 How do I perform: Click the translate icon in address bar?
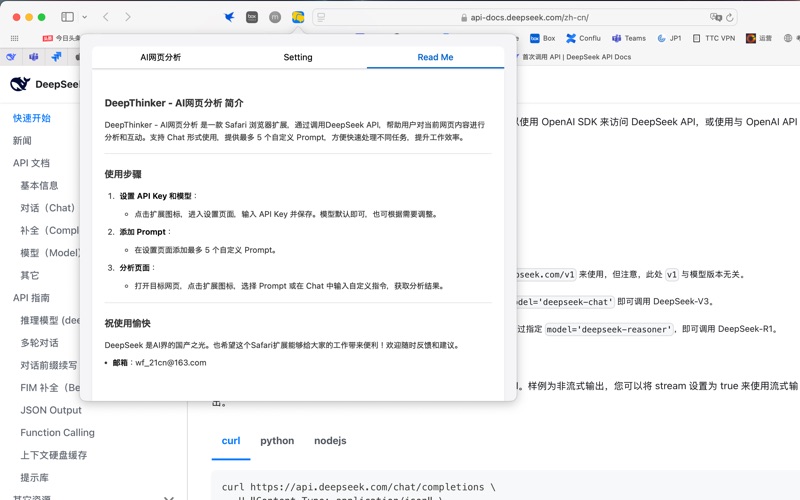[715, 17]
